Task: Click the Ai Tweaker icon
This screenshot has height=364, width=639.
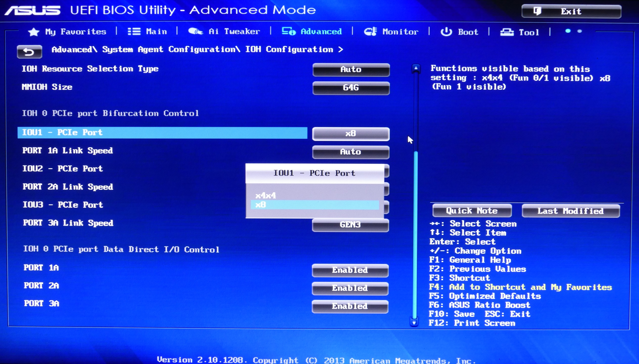Action: tap(195, 31)
